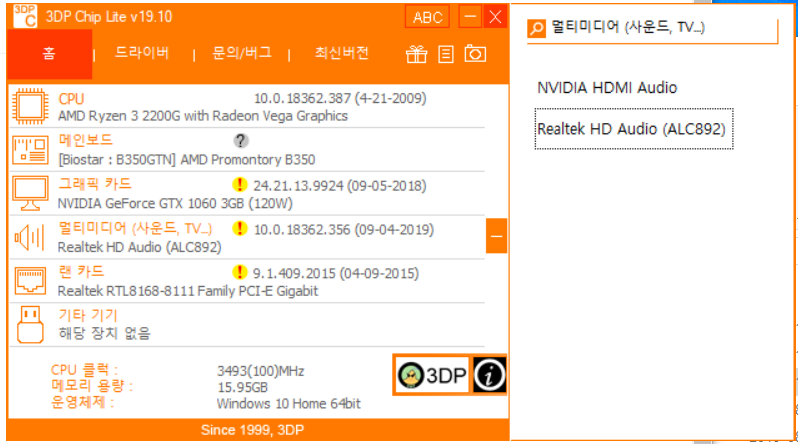Image resolution: width=798 pixels, height=444 pixels.
Task: Click the 기타 기기 label
Action: click(x=88, y=316)
